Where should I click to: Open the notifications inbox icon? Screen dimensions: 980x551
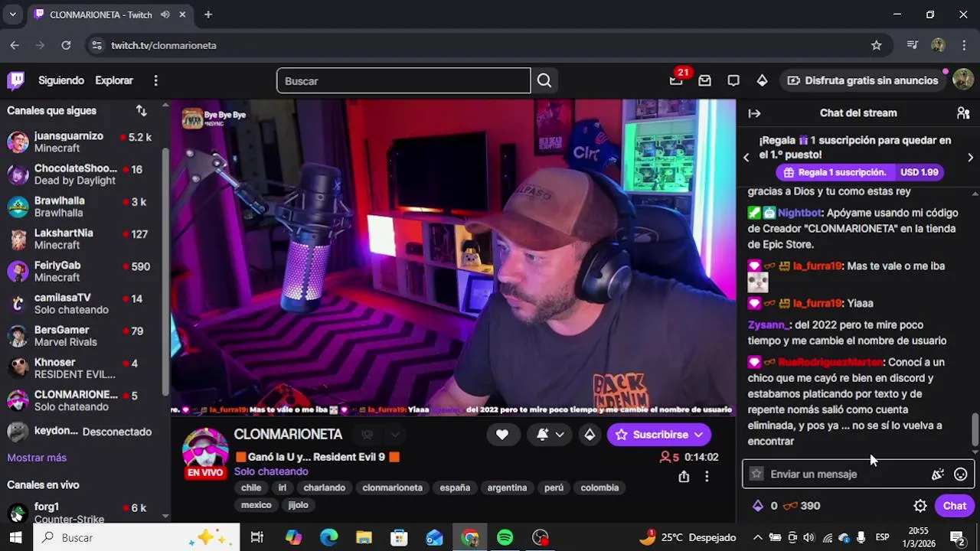coord(704,80)
